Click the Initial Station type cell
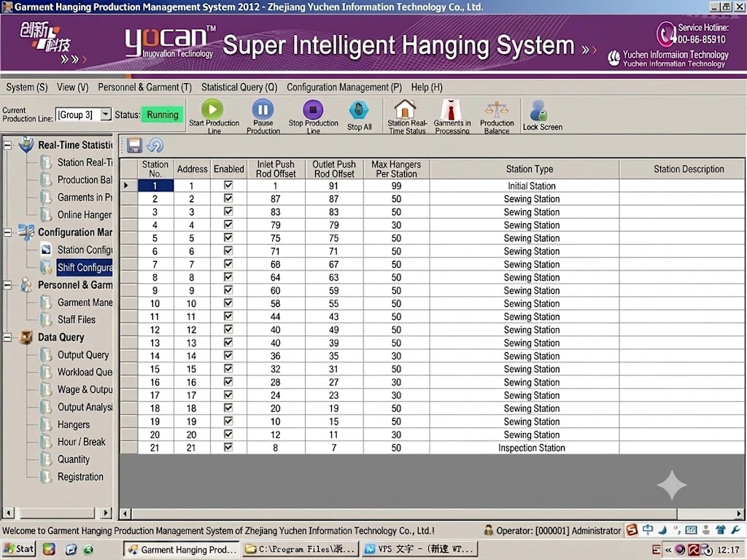Screen dimensions: 747x560 pos(525,186)
